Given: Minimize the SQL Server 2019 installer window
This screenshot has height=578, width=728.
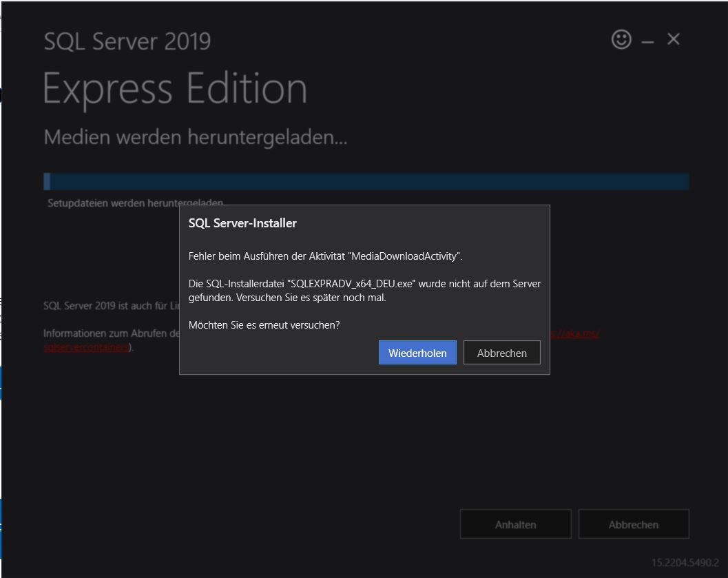Looking at the screenshot, I should [647, 41].
